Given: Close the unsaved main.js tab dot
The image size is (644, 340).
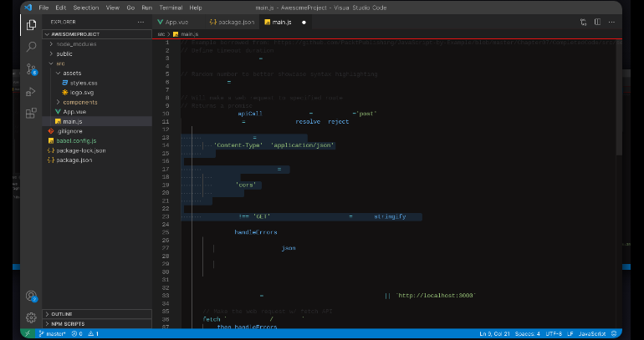Looking at the screenshot, I should tap(304, 23).
